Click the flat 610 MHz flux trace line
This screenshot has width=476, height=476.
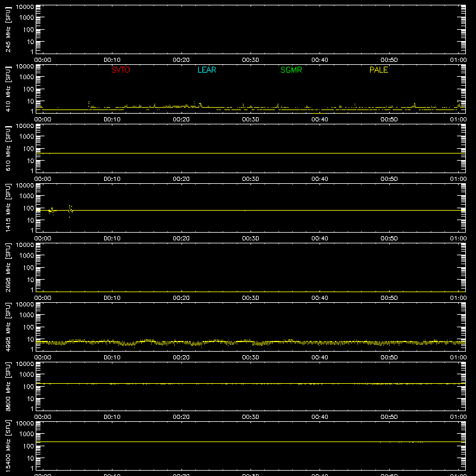(250, 154)
